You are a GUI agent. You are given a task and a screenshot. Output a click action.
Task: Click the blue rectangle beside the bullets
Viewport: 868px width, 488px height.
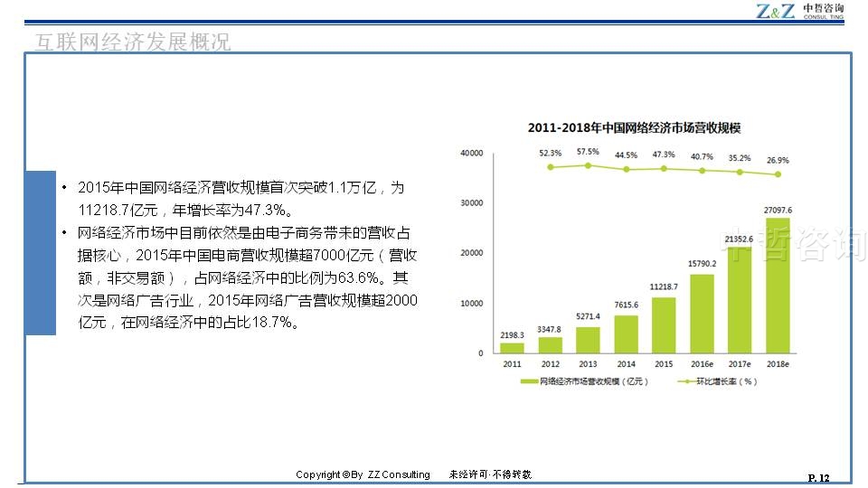(x=40, y=252)
